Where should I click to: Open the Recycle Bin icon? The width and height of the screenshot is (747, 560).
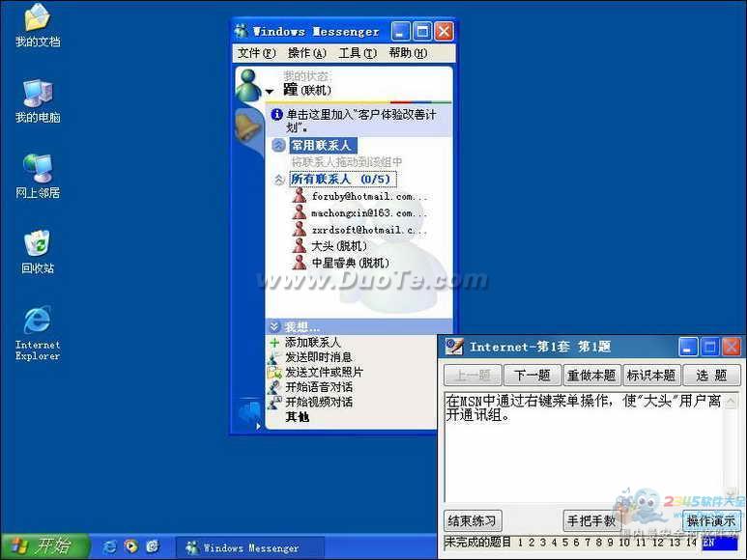coord(38,252)
